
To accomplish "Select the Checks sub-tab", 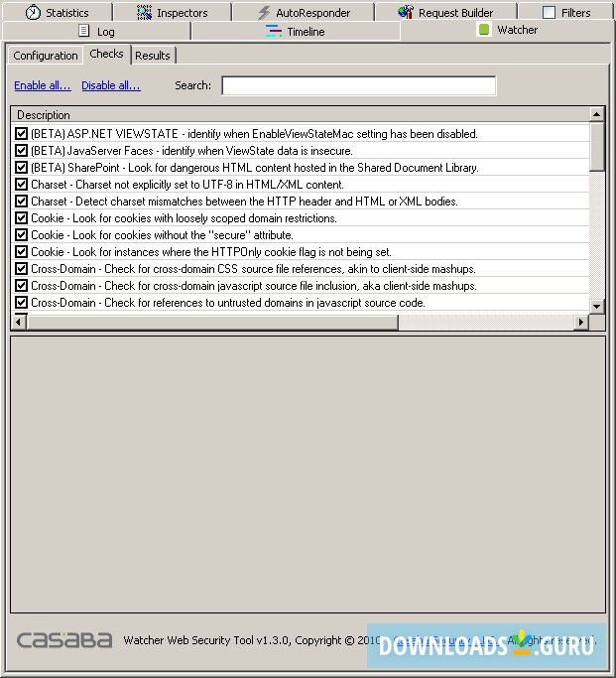I will coord(107,54).
